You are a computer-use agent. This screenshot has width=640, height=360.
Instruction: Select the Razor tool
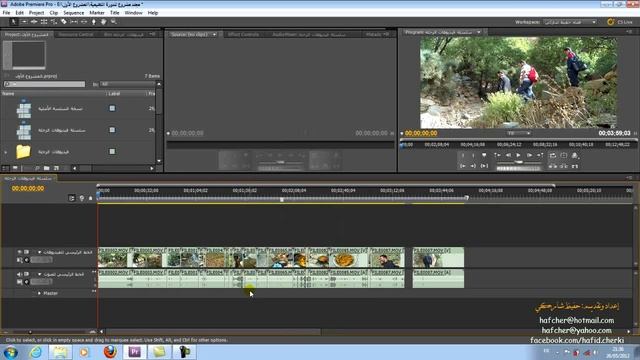pos(64,22)
